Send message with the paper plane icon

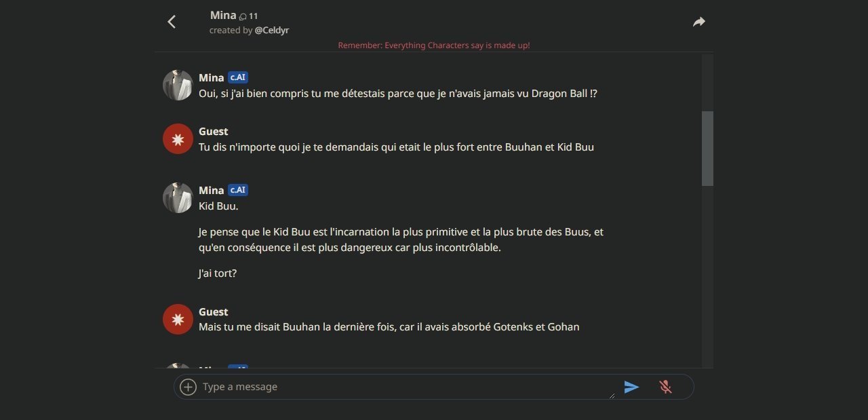(631, 387)
